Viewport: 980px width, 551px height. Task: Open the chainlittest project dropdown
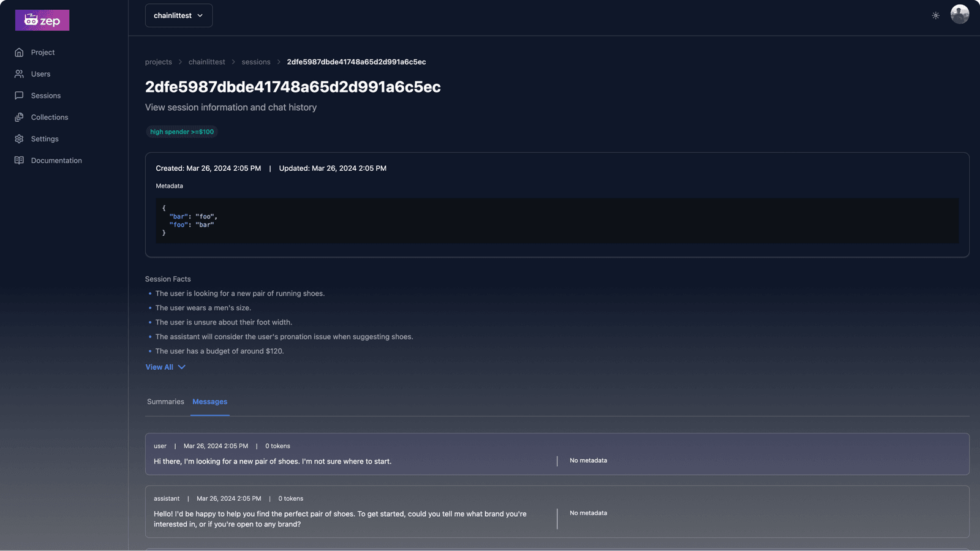178,15
